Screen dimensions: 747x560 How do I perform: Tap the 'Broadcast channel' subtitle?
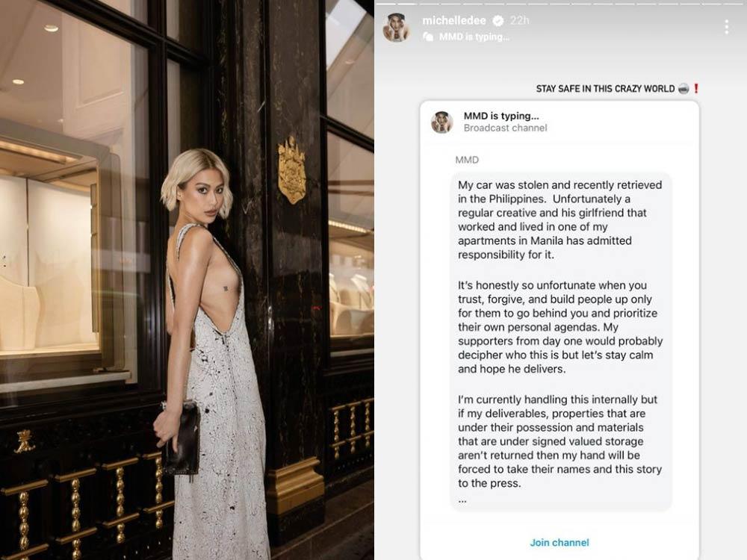coord(505,128)
